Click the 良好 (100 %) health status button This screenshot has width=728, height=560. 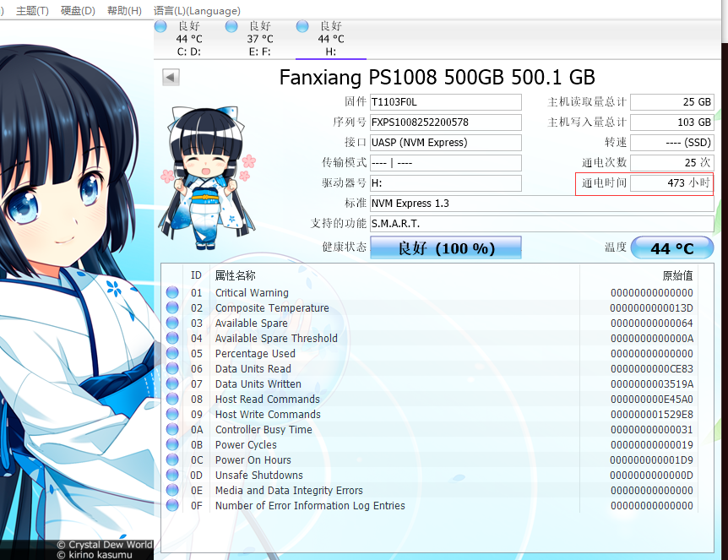pyautogui.click(x=446, y=248)
